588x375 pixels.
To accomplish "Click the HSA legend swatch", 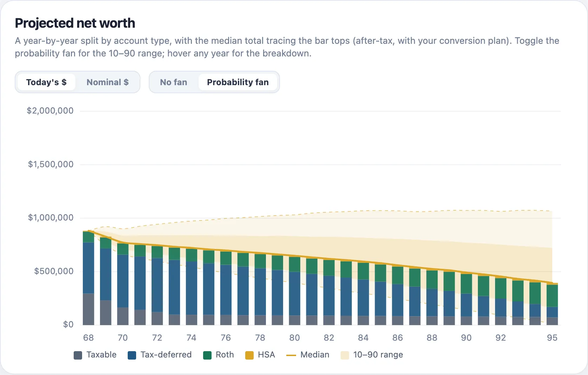I will coord(249,355).
